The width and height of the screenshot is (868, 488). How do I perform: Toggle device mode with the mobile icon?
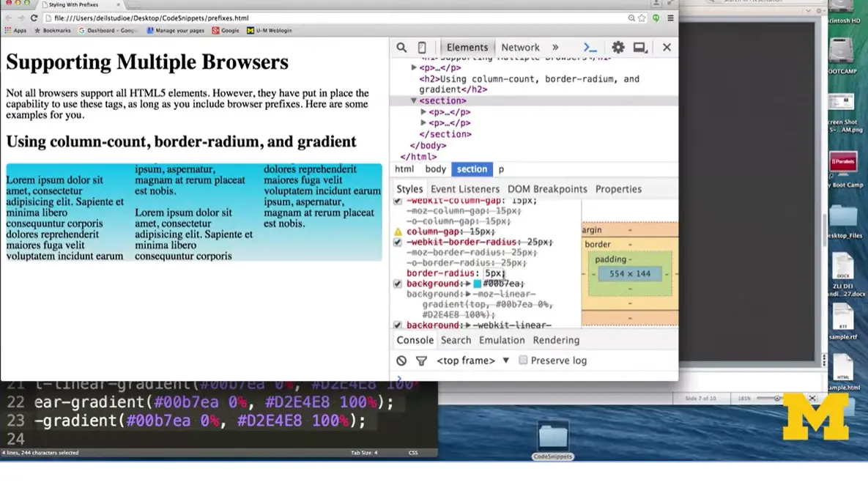tap(422, 46)
